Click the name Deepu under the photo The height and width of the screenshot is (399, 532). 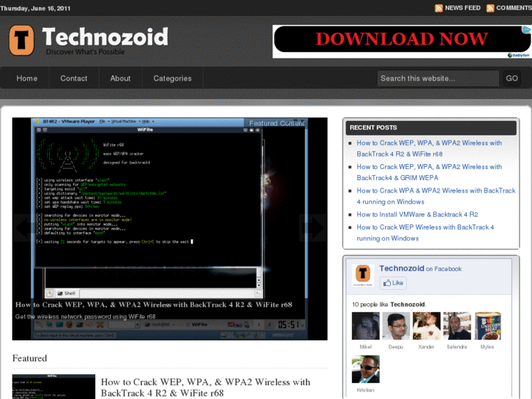(x=396, y=347)
